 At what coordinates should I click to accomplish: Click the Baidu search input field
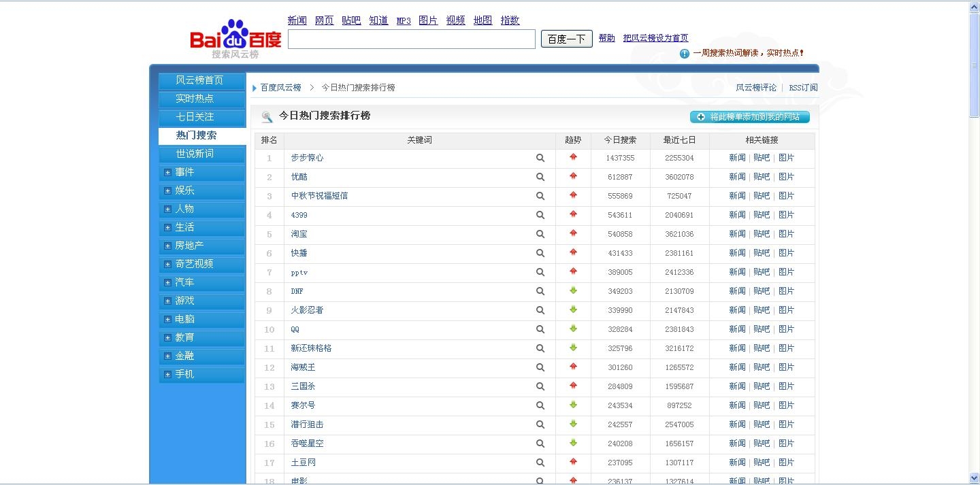point(412,39)
